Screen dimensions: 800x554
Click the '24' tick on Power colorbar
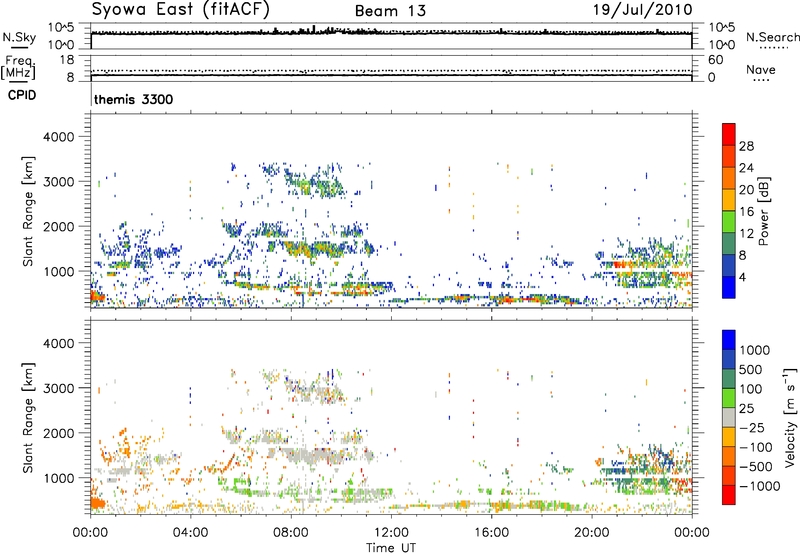(746, 168)
